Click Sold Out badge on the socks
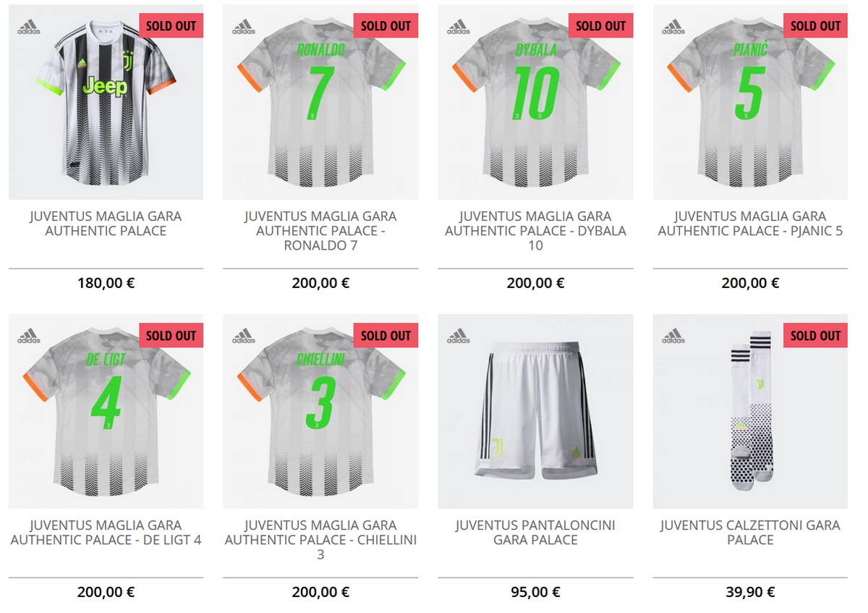The height and width of the screenshot is (613, 868). click(x=815, y=336)
